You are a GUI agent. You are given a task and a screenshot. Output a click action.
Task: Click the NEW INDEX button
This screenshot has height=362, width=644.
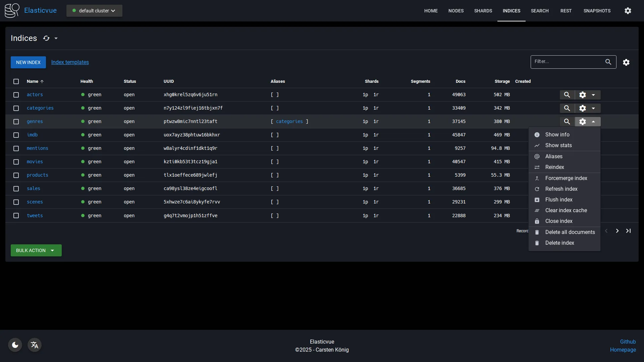coord(28,62)
